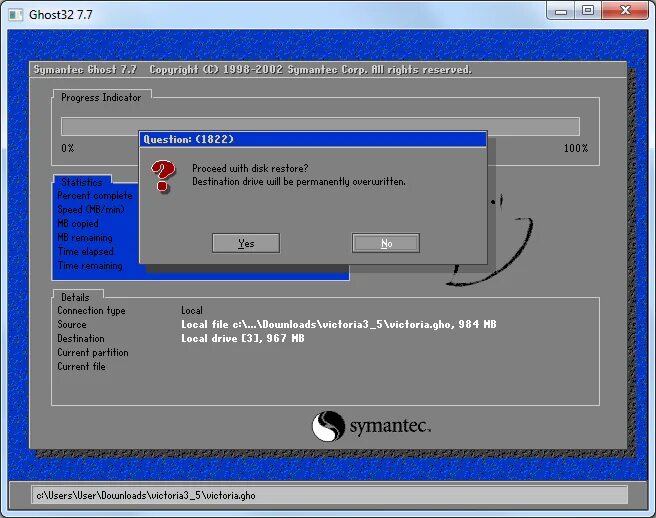Click the progress indicator bar
Viewport: 656px width, 518px height.
point(320,126)
